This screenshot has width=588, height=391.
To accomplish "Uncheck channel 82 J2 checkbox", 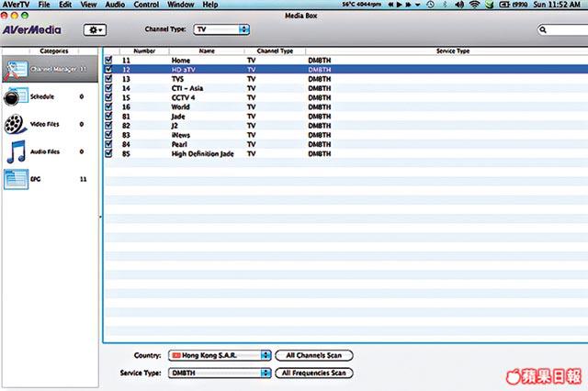I will pyautogui.click(x=108, y=126).
